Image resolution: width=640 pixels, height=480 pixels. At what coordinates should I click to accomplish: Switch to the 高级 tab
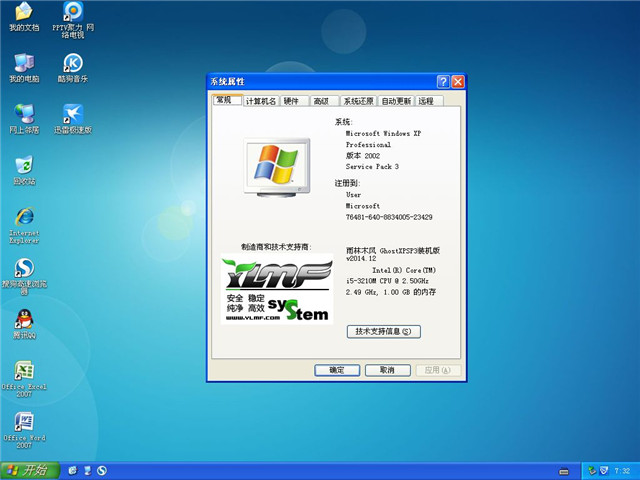point(324,101)
